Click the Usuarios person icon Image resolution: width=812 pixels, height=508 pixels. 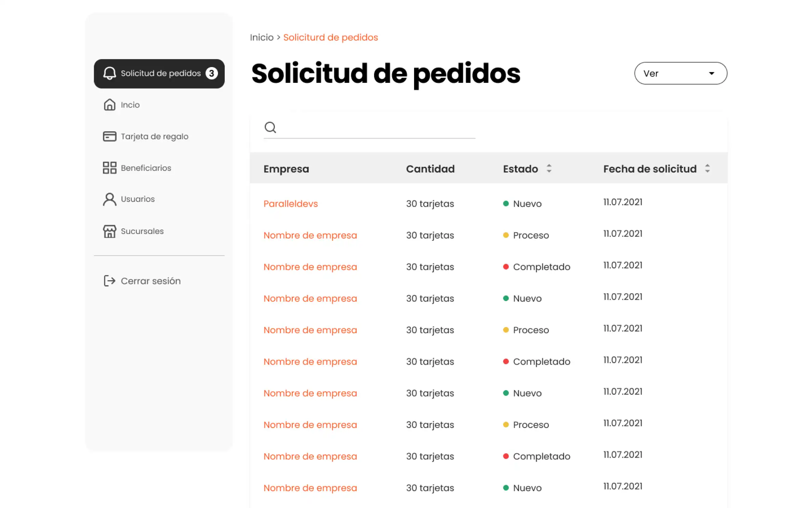pos(109,199)
